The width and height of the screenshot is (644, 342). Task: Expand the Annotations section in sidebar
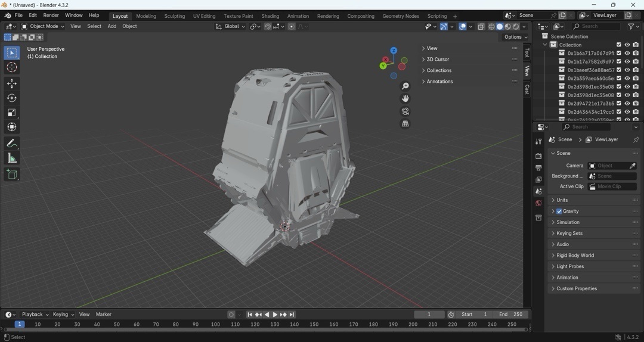[439, 82]
